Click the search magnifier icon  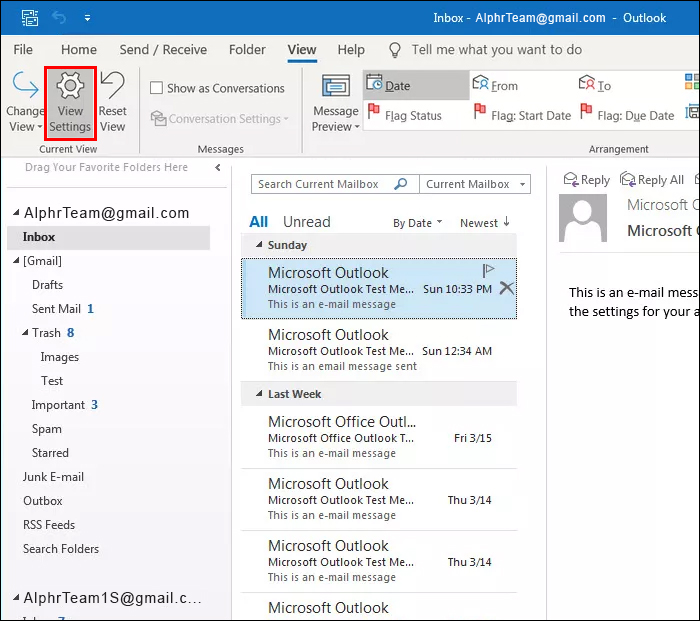(x=401, y=183)
